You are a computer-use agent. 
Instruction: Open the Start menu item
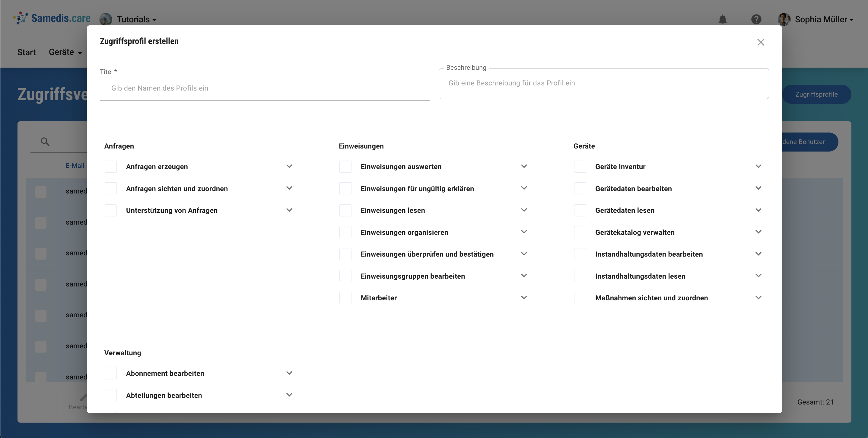pos(26,52)
